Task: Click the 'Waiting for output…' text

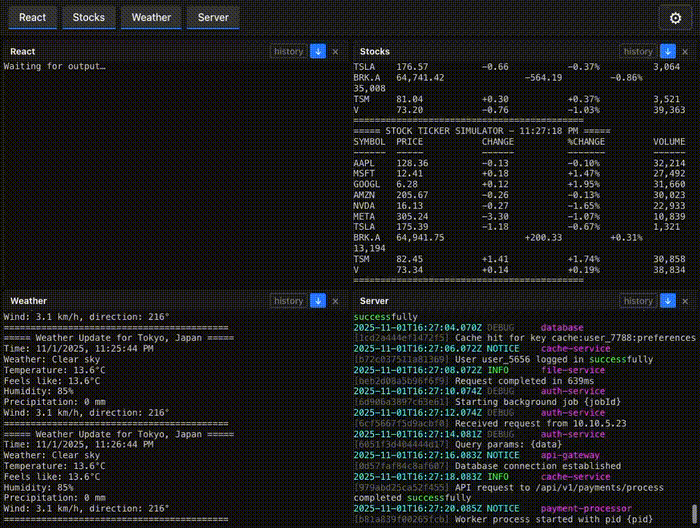Action: tap(54, 66)
